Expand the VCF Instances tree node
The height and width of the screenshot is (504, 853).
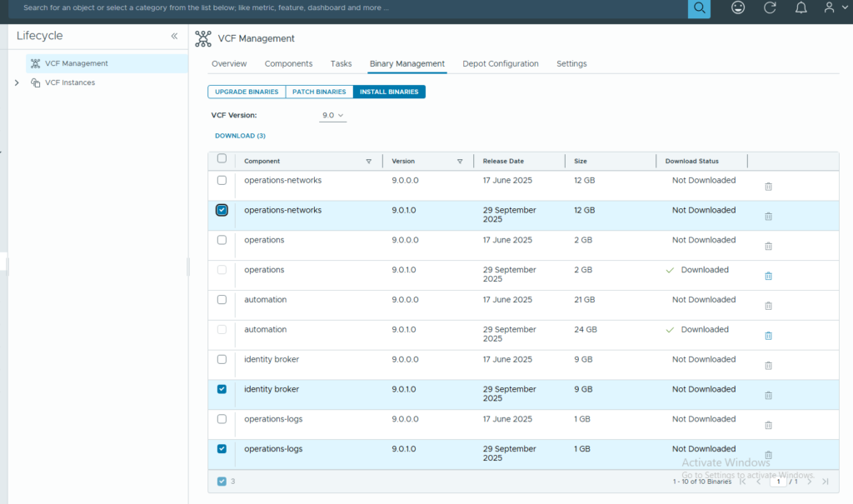tap(17, 82)
